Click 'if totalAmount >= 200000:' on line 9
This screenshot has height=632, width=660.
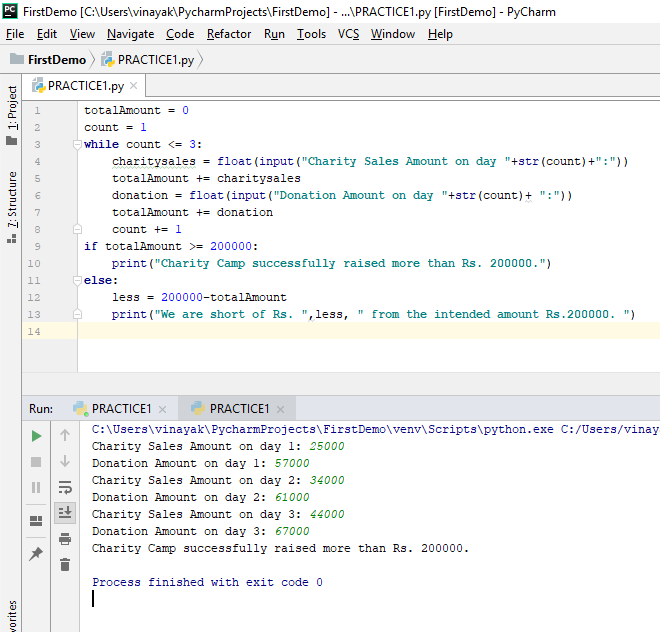(171, 246)
